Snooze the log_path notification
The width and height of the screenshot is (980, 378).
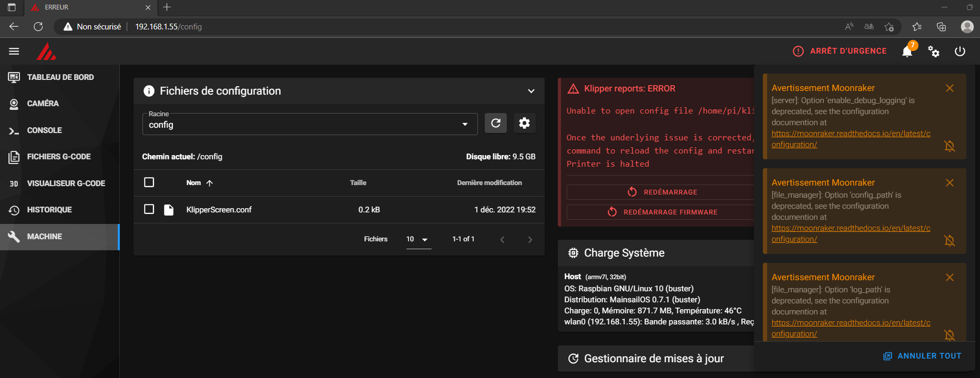click(950, 335)
